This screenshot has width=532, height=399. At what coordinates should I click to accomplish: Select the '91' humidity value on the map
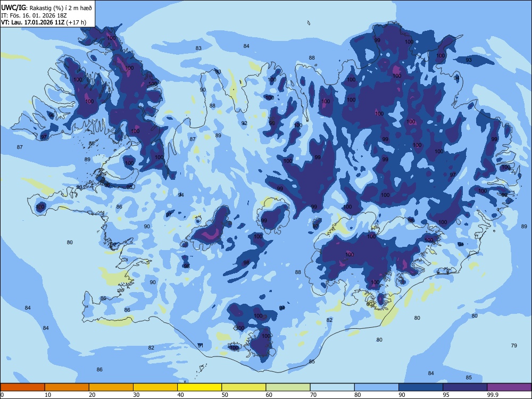tap(201, 345)
